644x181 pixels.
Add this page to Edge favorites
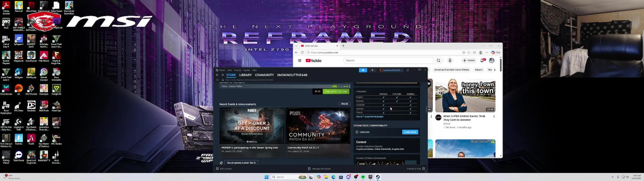pos(469,53)
